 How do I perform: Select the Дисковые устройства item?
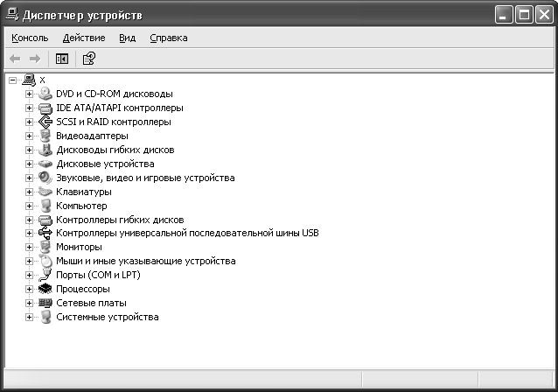tap(105, 164)
